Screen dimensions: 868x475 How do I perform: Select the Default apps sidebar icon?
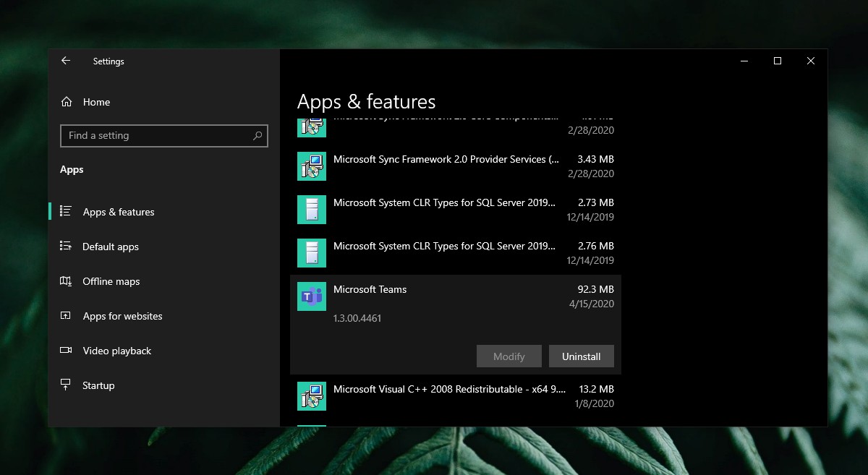[x=66, y=247]
